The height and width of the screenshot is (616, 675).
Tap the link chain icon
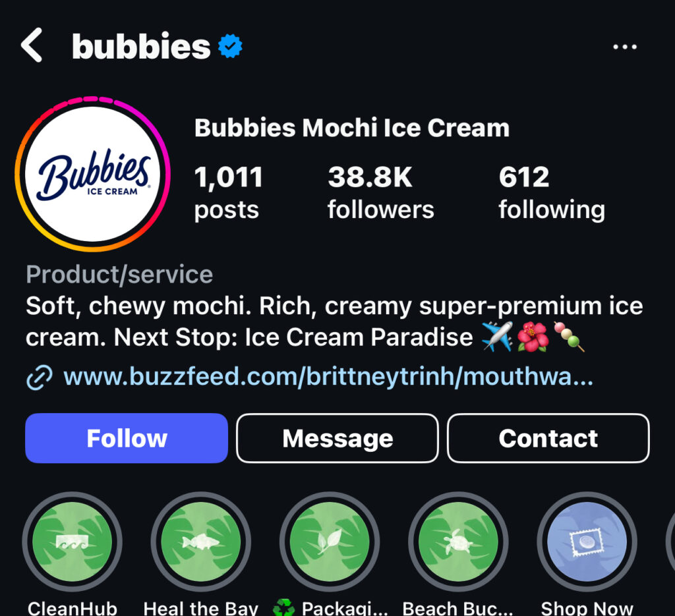click(x=39, y=378)
